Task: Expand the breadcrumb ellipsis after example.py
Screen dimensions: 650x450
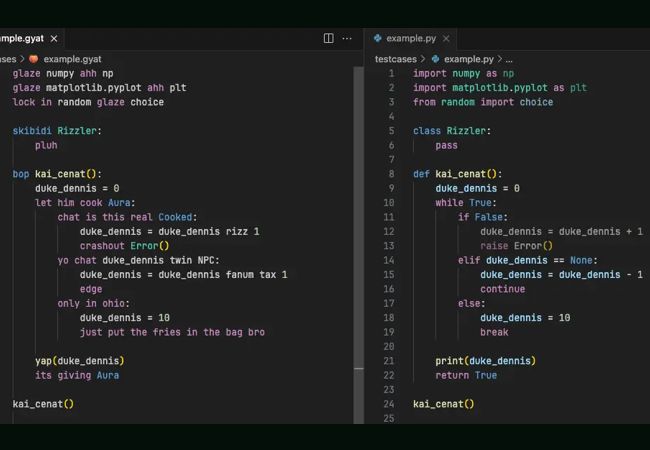Action: click(509, 60)
